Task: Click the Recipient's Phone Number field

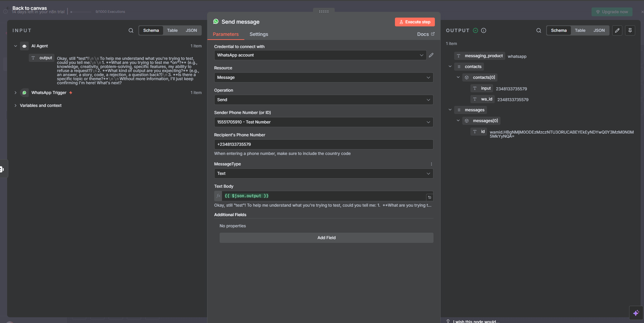Action: [323, 144]
